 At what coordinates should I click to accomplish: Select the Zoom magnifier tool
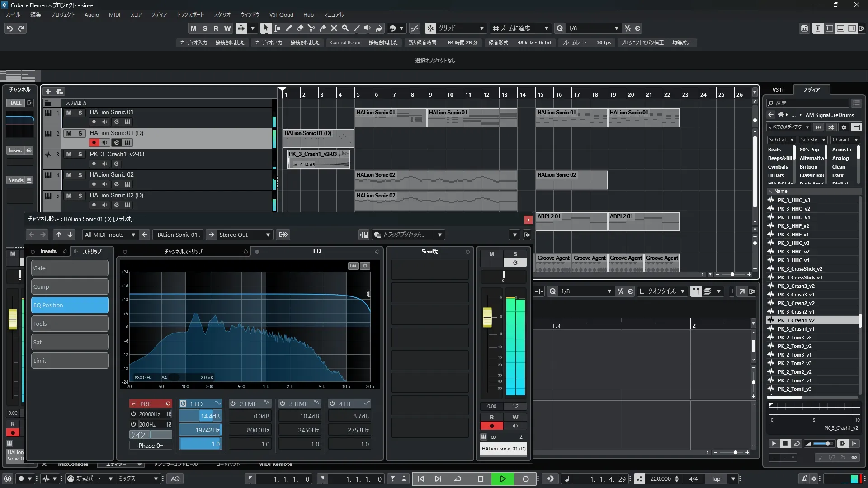click(345, 28)
